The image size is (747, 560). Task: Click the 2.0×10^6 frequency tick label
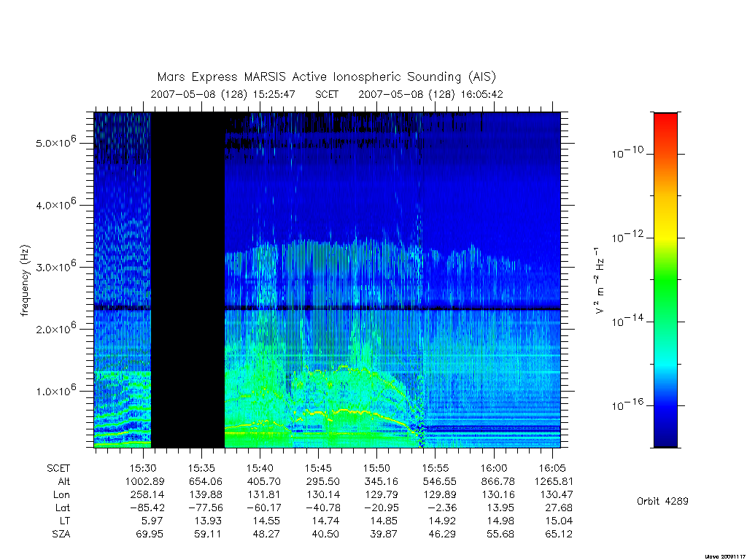point(55,328)
